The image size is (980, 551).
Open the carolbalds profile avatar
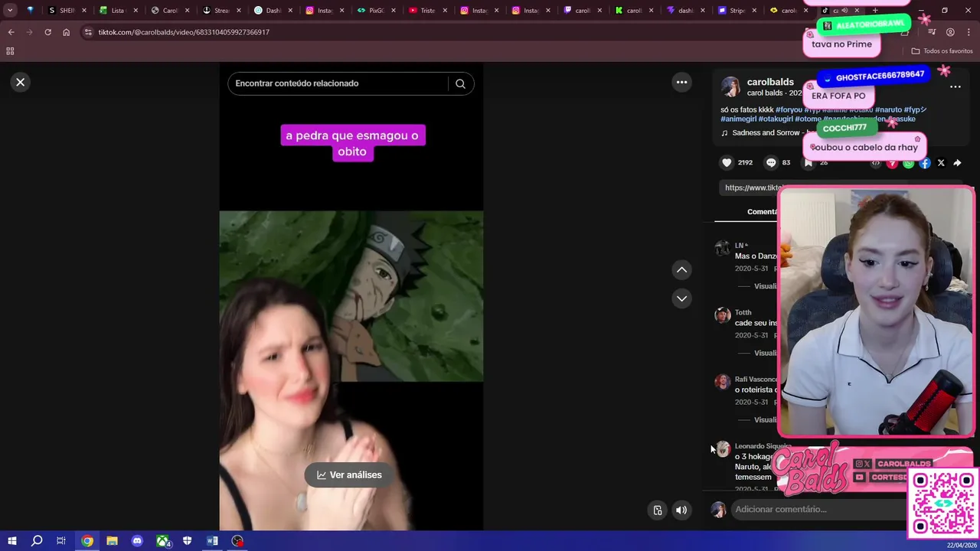pos(730,86)
